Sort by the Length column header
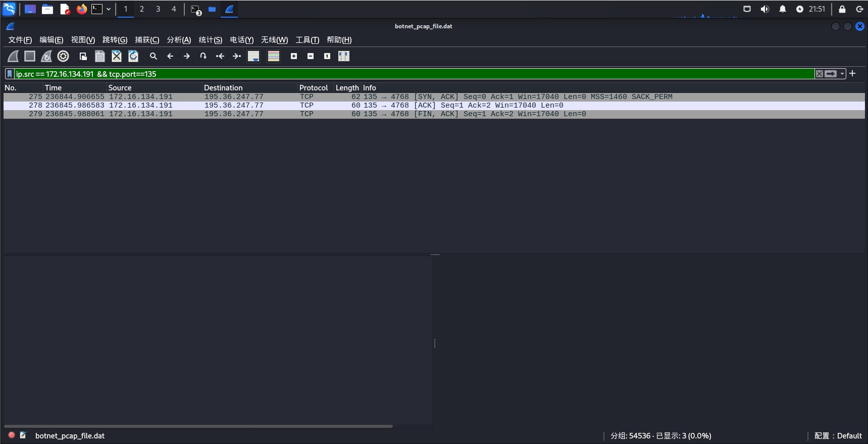The image size is (868, 444). 347,88
